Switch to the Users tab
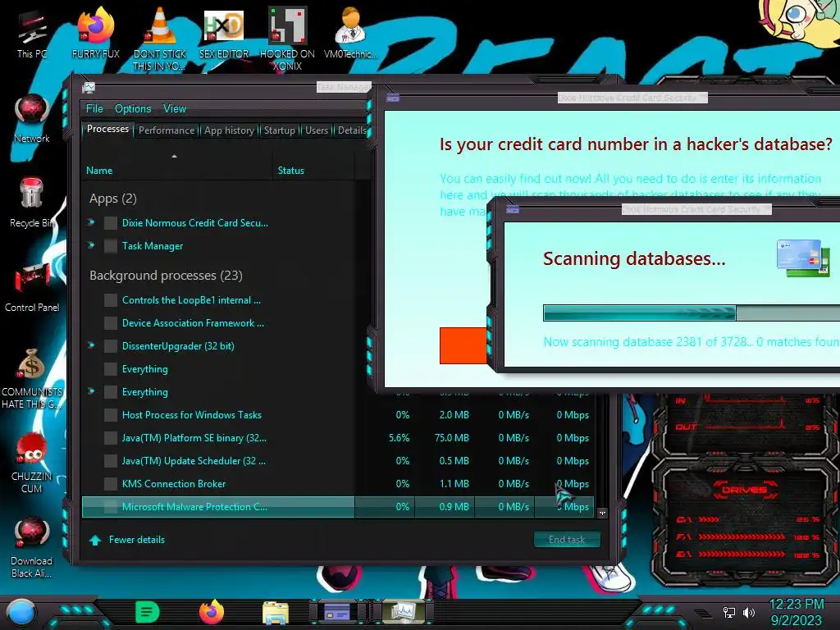Screen dimensions: 840x630 (316, 130)
